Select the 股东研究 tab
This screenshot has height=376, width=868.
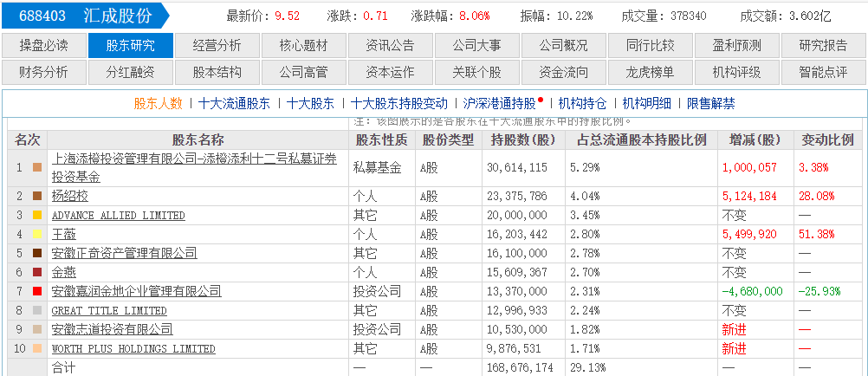click(131, 45)
